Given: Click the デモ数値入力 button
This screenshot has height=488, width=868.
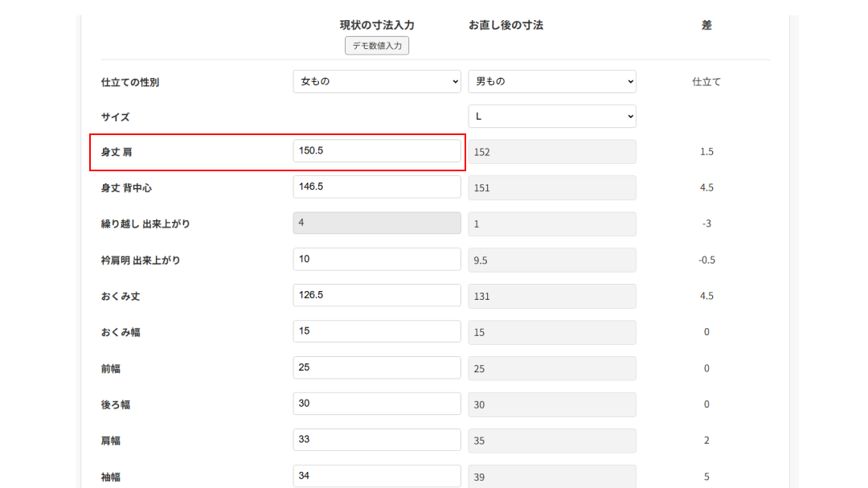Looking at the screenshot, I should 377,45.
